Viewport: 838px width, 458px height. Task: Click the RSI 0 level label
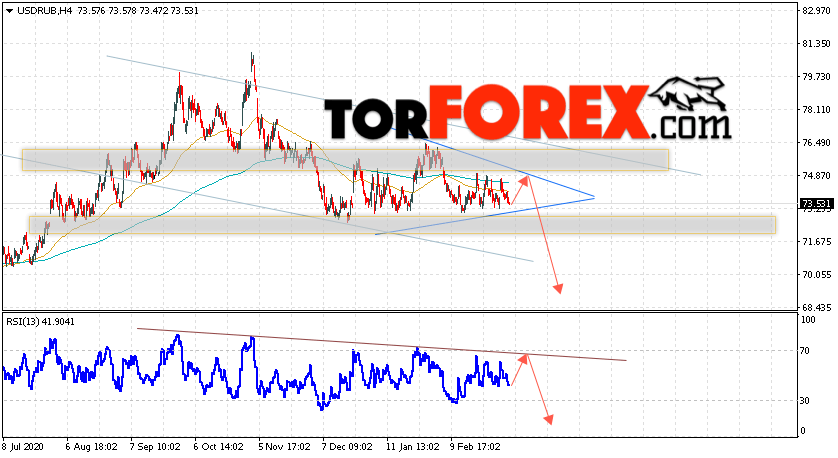click(x=805, y=431)
